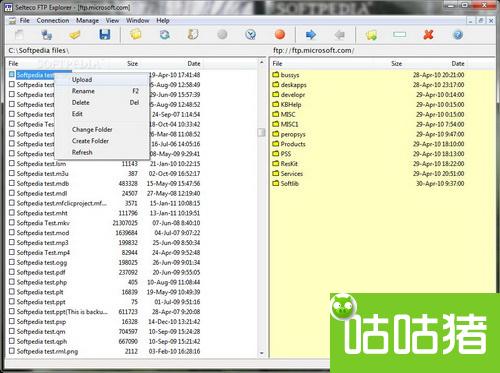Click the red-orange circle stop icon

(280, 35)
